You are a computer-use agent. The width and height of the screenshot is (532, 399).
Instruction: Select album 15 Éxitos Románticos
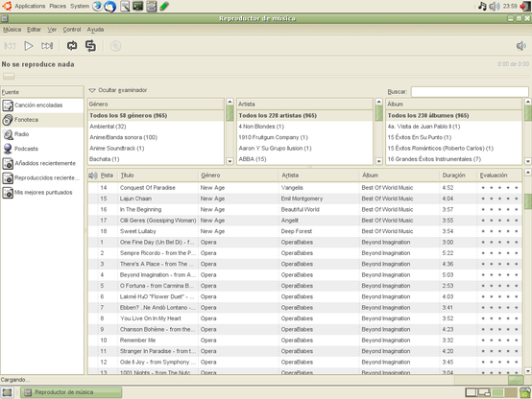(453, 148)
